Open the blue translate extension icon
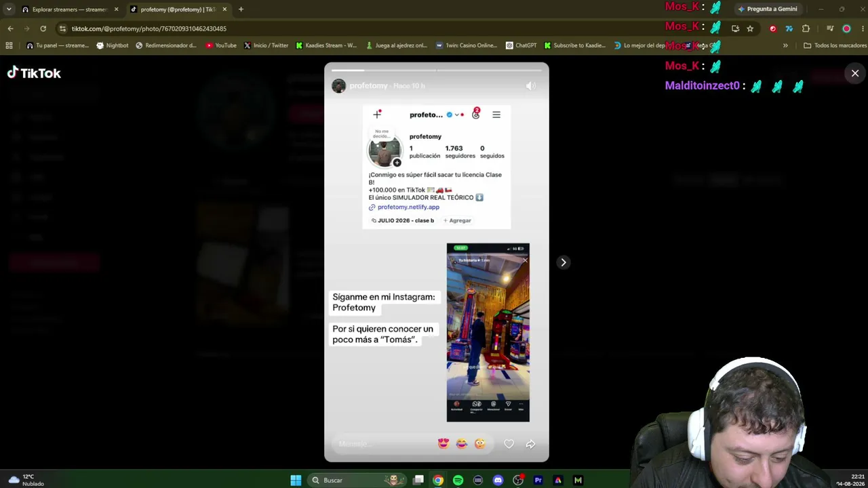This screenshot has width=868, height=488. click(x=789, y=28)
